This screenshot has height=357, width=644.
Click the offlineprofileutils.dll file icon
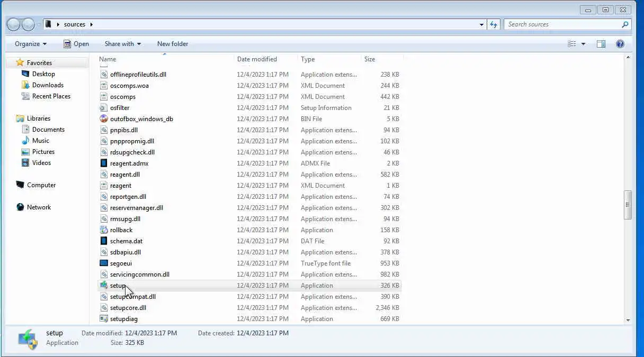tap(104, 75)
